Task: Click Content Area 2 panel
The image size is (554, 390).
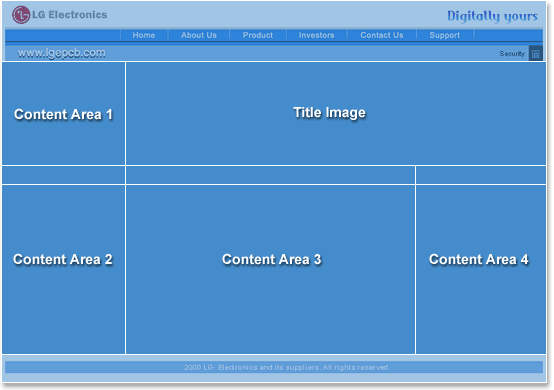Action: coord(64,269)
